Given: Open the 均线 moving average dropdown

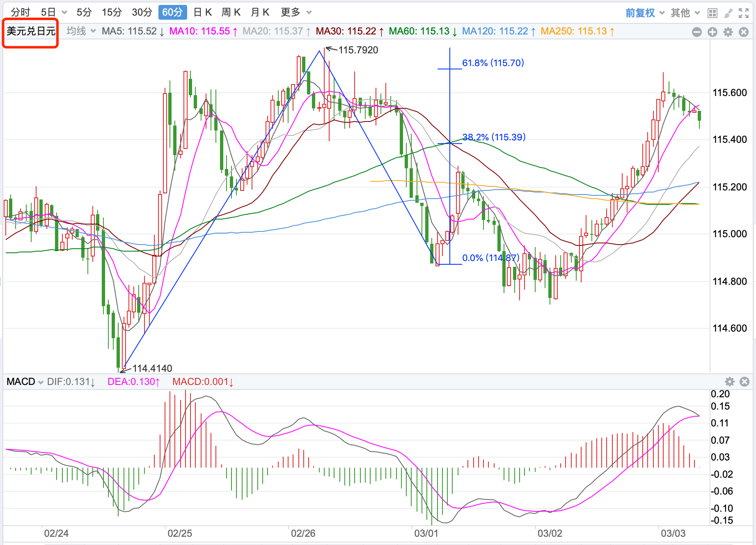Looking at the screenshot, I should (x=81, y=31).
